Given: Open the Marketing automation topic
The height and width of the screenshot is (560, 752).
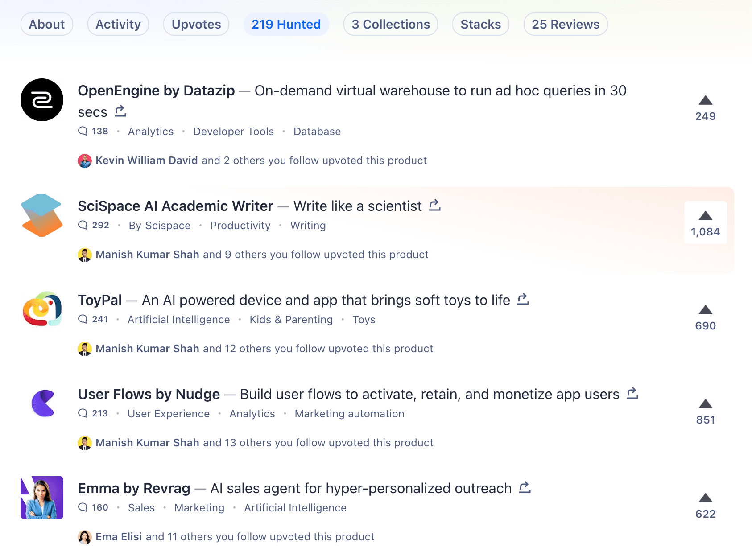Looking at the screenshot, I should [x=350, y=414].
